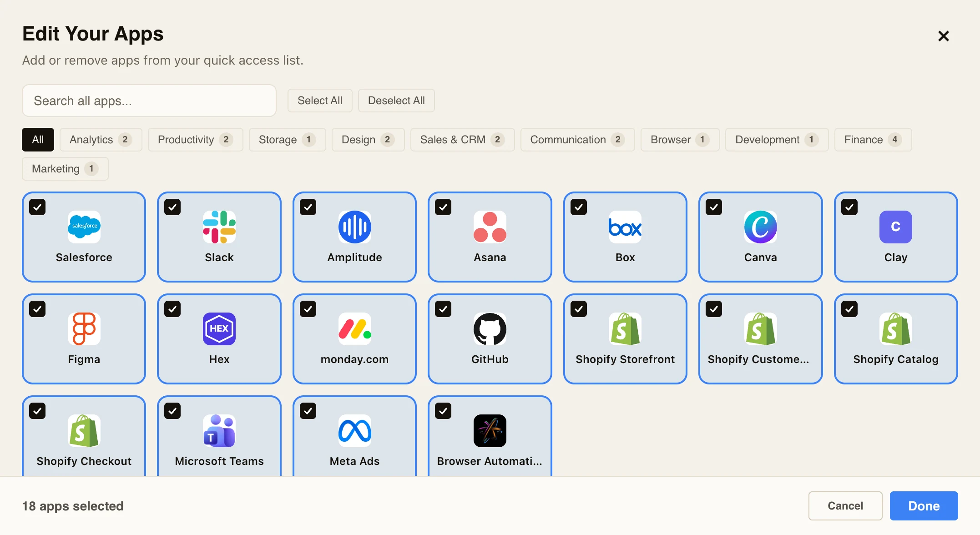Click the Shopify Storefront bag icon
980x535 pixels.
pyautogui.click(x=625, y=328)
